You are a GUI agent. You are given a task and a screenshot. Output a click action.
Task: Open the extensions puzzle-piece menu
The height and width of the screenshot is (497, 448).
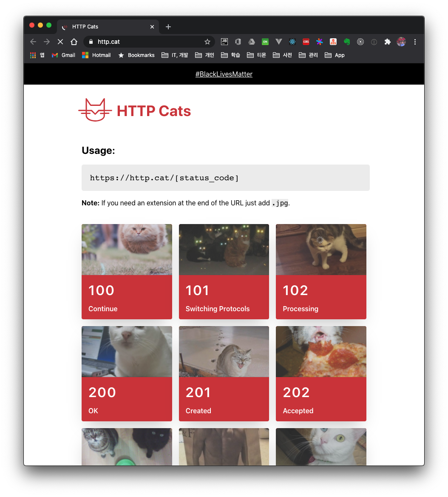coord(388,42)
